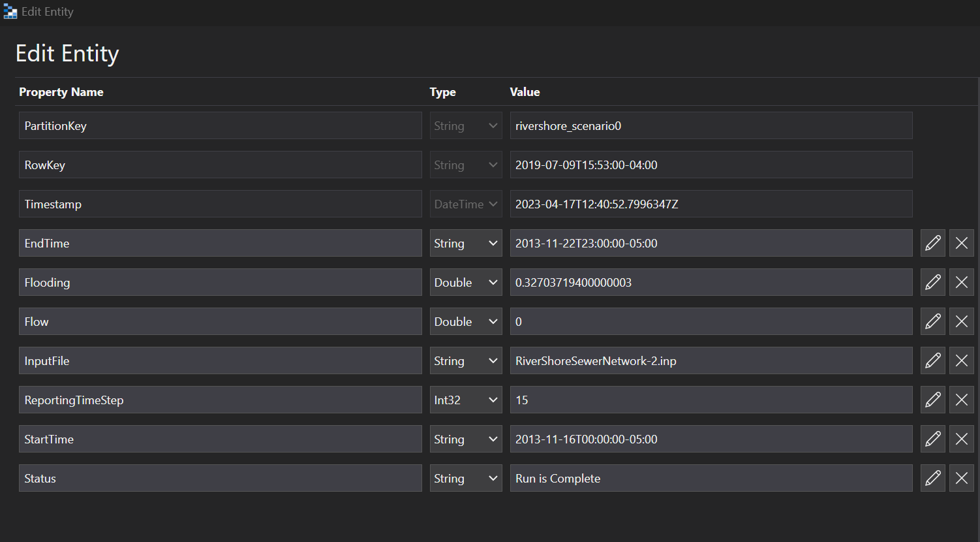Click the pencil edit icon for Flooding
This screenshot has width=980, height=542.
(x=933, y=282)
